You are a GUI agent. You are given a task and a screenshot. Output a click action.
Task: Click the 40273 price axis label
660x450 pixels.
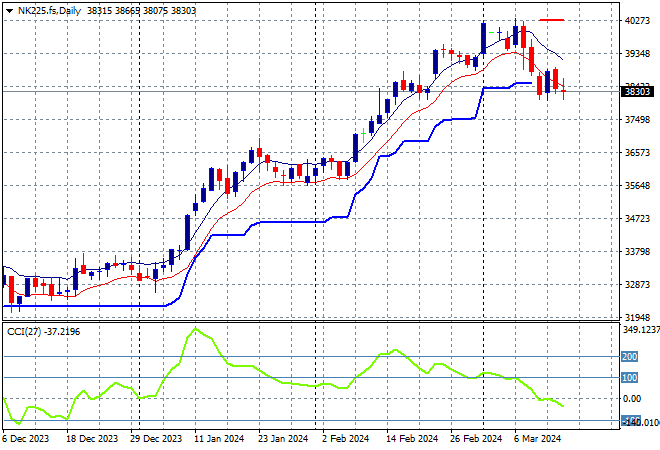click(637, 21)
